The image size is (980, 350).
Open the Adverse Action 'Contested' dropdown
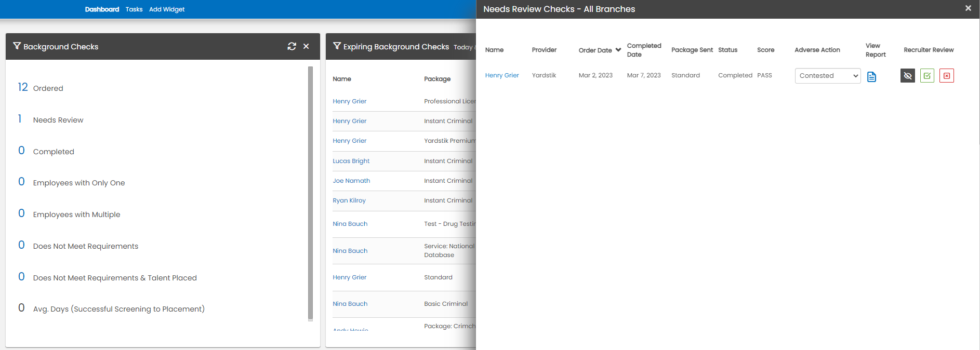tap(828, 76)
